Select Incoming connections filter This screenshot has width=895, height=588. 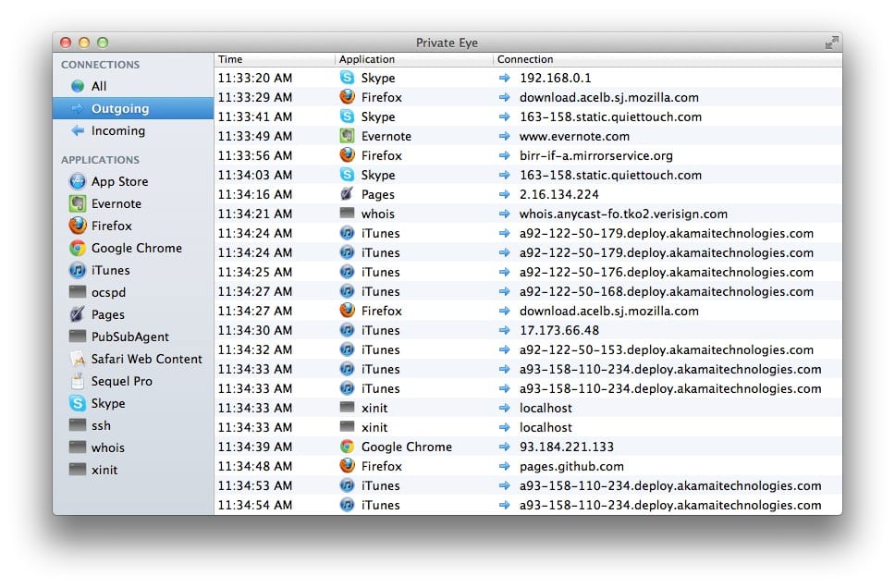coord(133,130)
